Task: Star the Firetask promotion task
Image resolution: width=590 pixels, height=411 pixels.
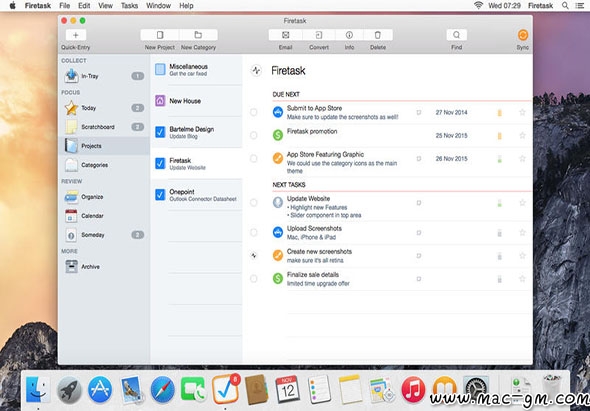Action: (x=522, y=135)
